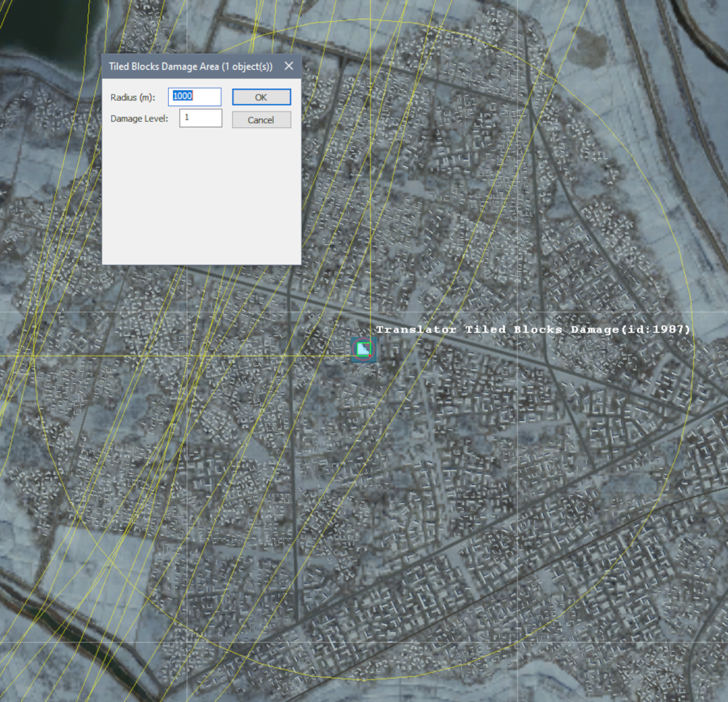Click the Translator Tiled Blocks Damage label
This screenshot has width=728, height=702.
tap(533, 330)
